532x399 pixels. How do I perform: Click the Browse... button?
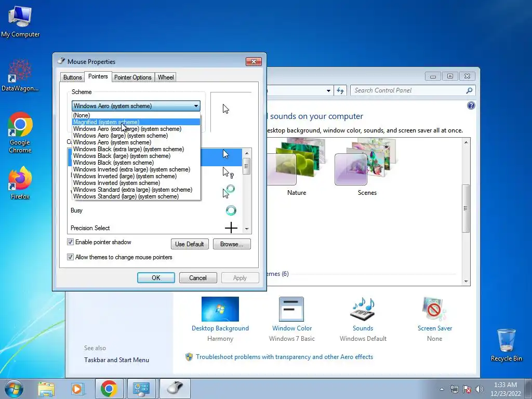[x=232, y=244]
